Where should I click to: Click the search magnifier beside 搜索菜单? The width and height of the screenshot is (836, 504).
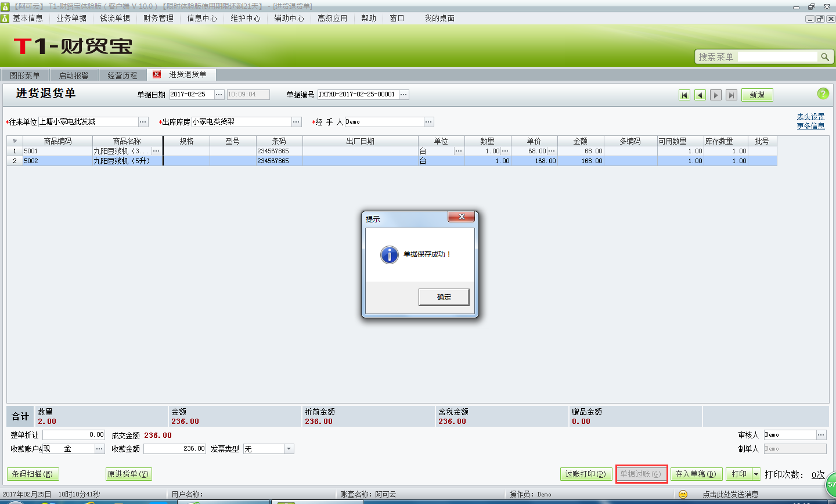(x=826, y=56)
